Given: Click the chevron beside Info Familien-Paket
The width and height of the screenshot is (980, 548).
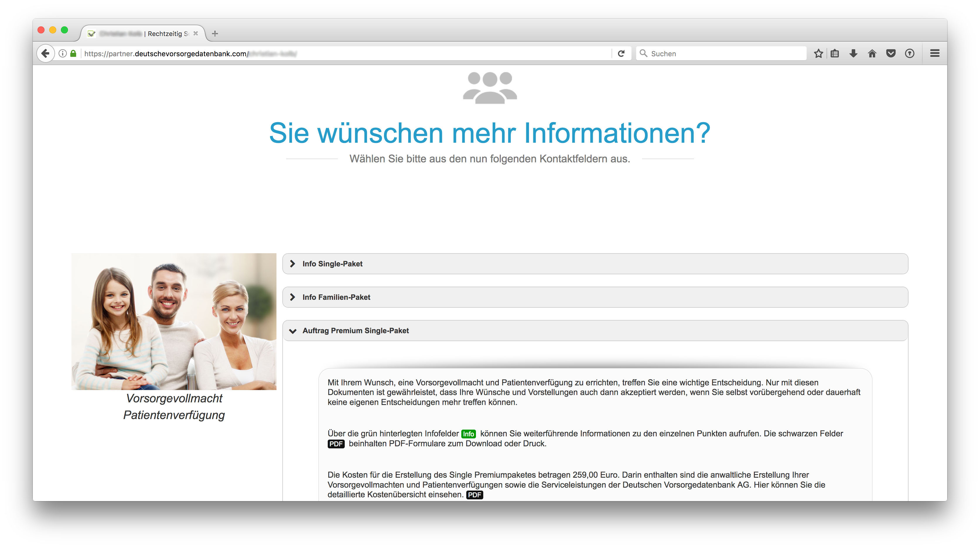Looking at the screenshot, I should [x=292, y=297].
